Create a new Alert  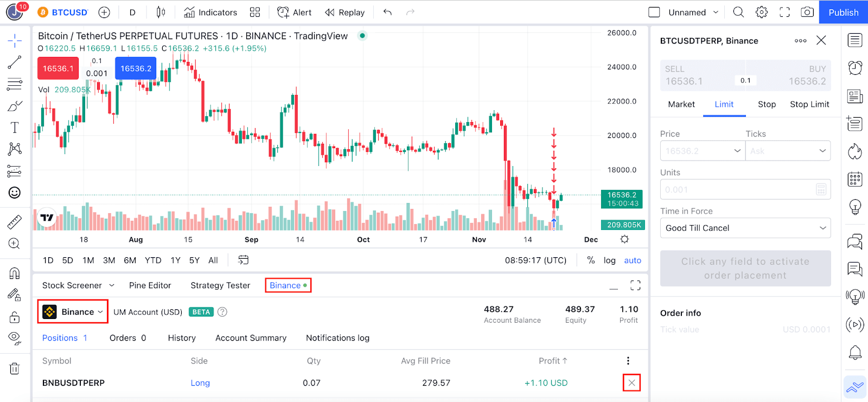pos(295,12)
